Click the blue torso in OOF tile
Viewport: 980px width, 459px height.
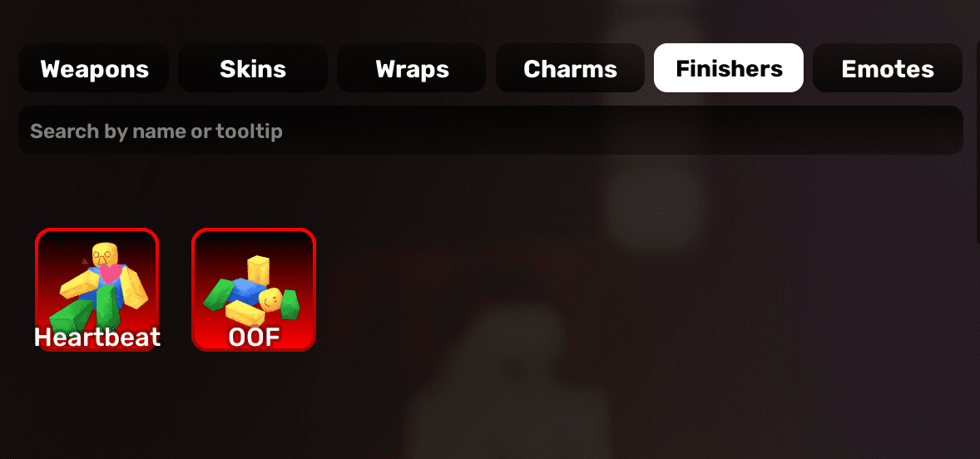[x=249, y=290]
